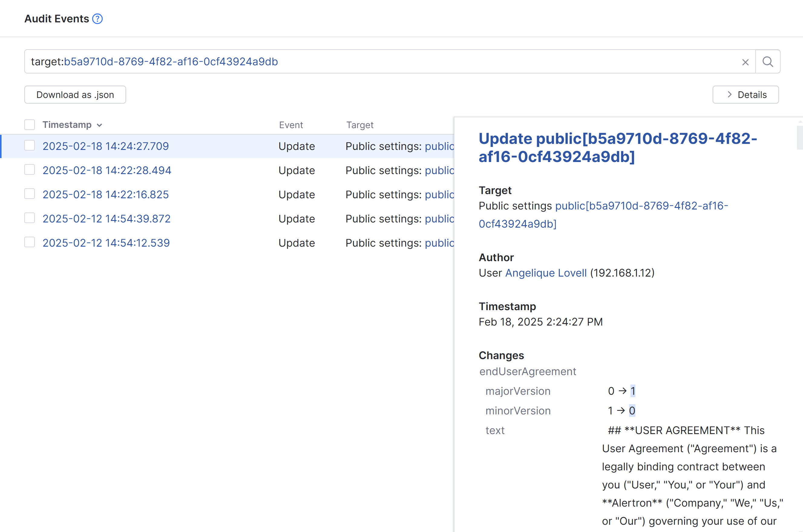Image resolution: width=803 pixels, height=532 pixels.
Task: Open the 2025-02-12 14:54:39.872 timestamp link
Action: point(106,219)
